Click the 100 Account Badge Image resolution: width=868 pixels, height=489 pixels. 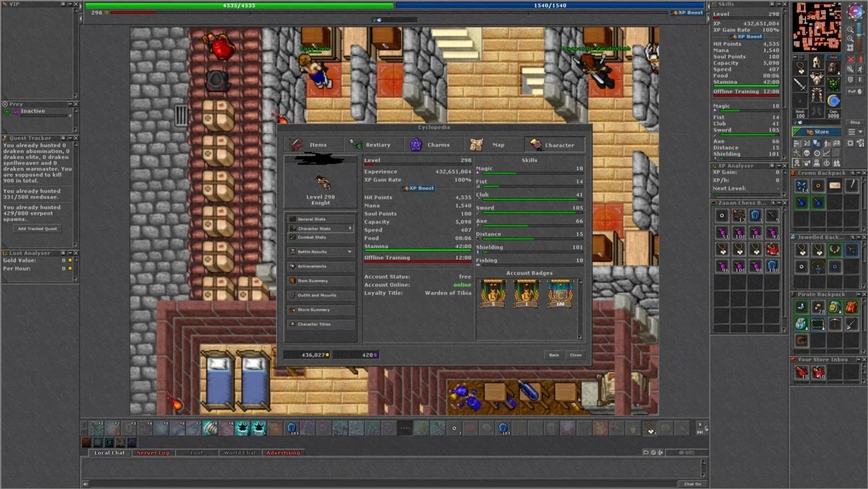click(560, 293)
